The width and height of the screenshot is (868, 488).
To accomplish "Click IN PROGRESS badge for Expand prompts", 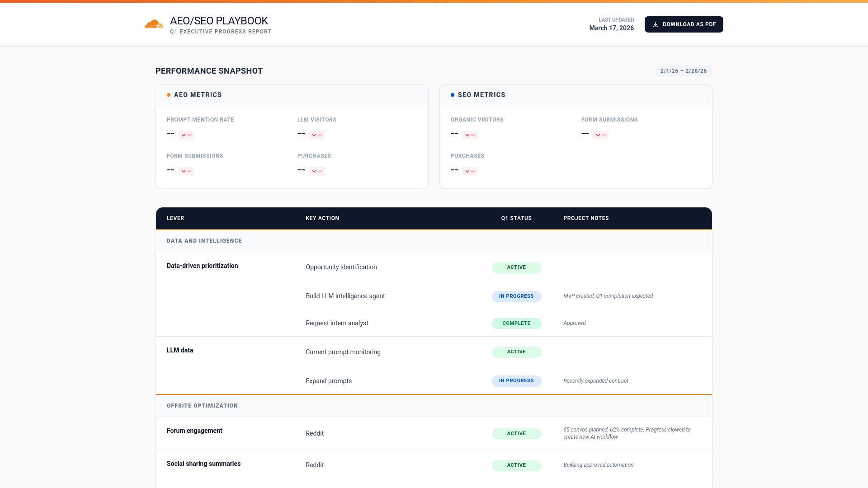I will click(x=516, y=381).
